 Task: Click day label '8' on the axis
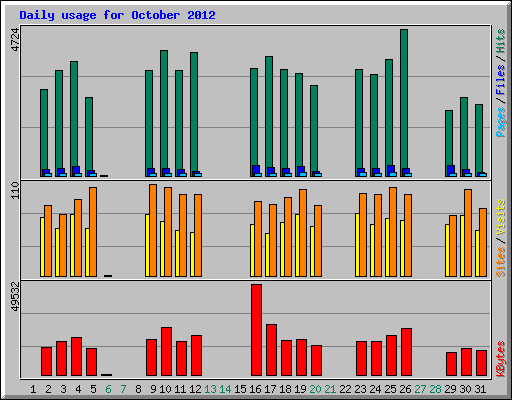[x=138, y=389]
